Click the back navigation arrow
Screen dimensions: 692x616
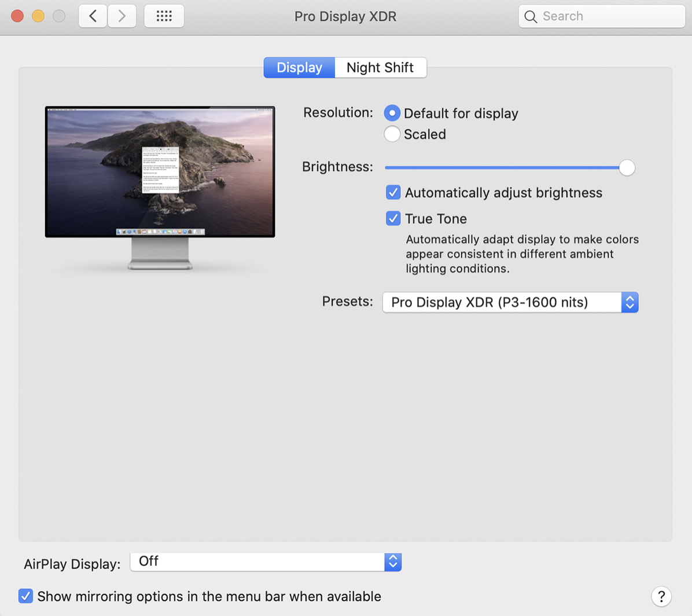pyautogui.click(x=93, y=16)
